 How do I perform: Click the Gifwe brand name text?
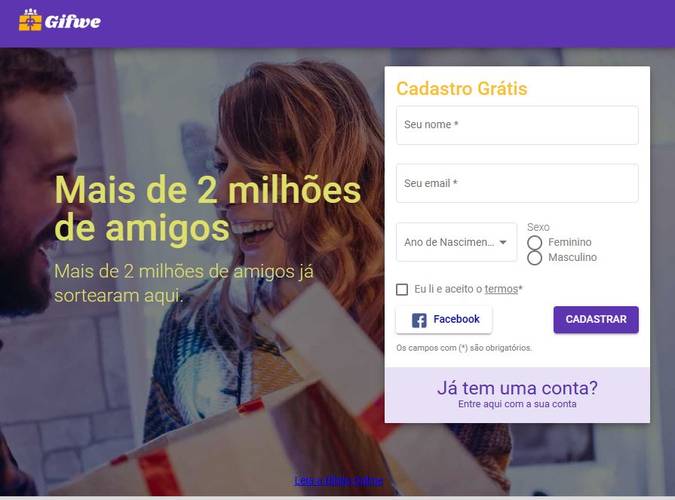[x=73, y=22]
